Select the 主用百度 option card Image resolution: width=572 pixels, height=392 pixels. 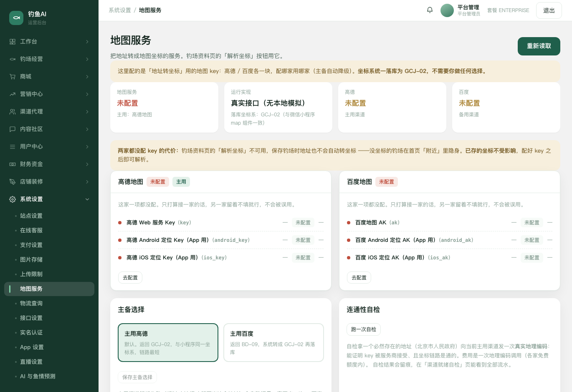[274, 342]
